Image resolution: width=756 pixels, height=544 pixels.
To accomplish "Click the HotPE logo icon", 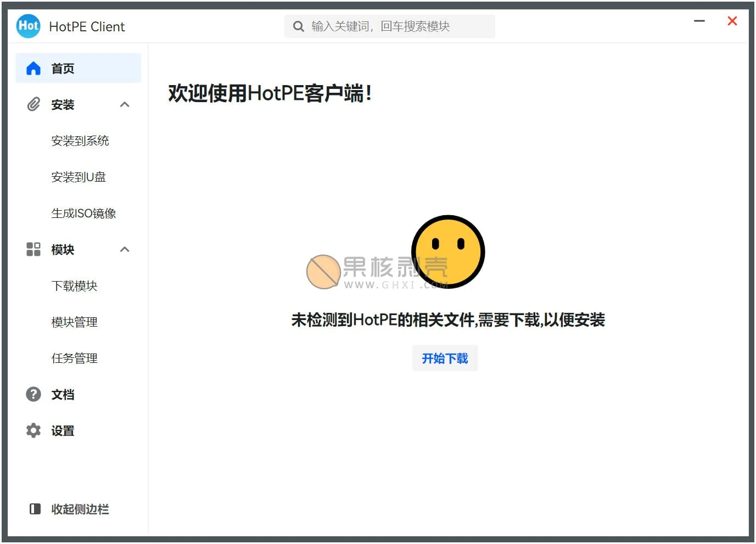I will pos(28,26).
